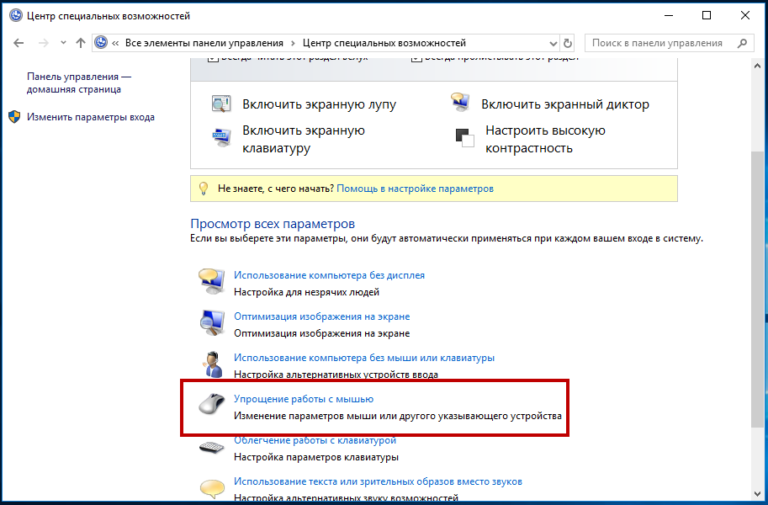This screenshot has width=768, height=505.
Task: Click 'Включить экранную лупу'
Action: 319,104
